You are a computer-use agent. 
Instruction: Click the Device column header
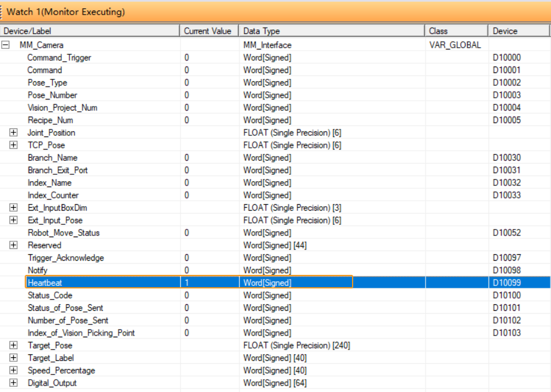coord(519,31)
